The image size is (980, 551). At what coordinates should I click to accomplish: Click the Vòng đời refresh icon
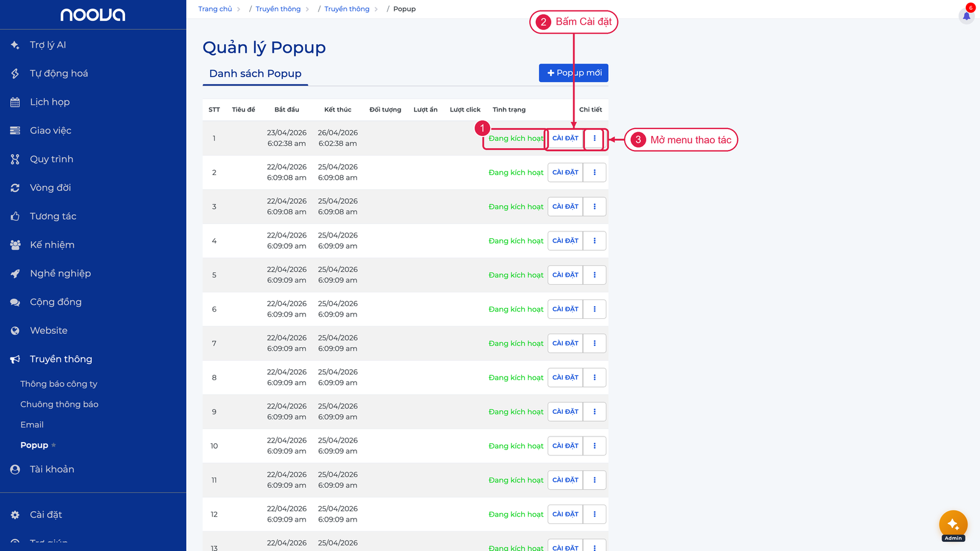point(15,188)
